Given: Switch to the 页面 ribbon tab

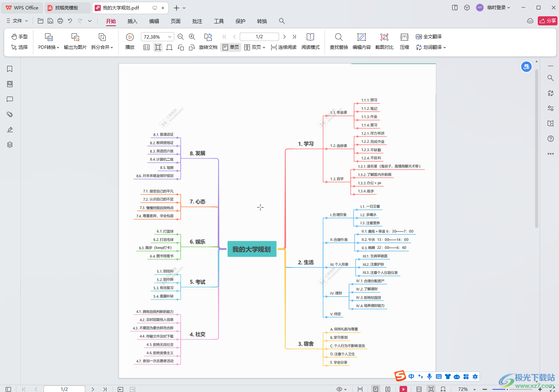Looking at the screenshot, I should coord(176,21).
